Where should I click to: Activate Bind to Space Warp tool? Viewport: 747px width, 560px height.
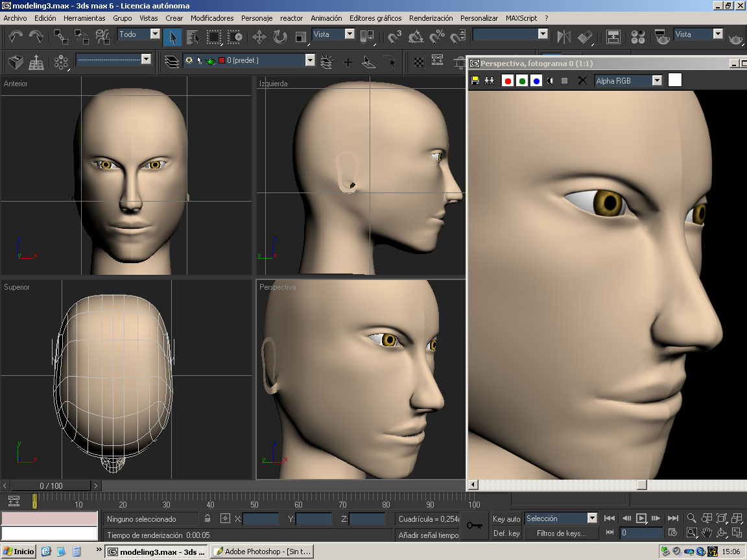tap(102, 37)
